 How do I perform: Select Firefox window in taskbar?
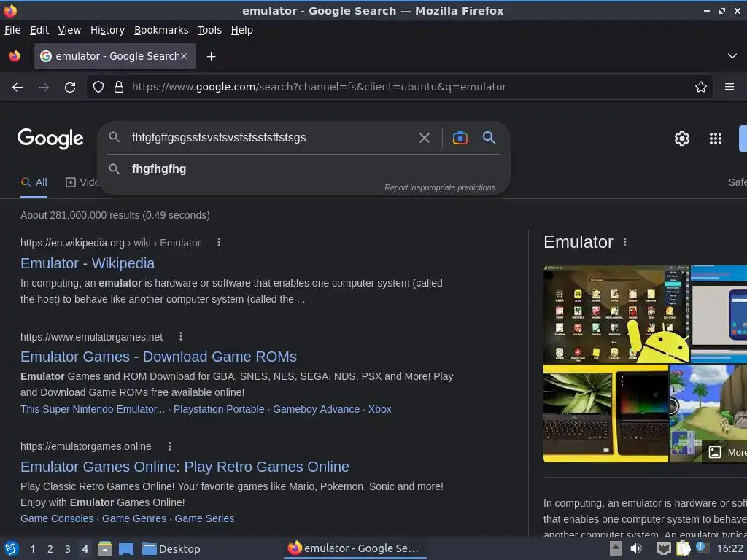[355, 548]
